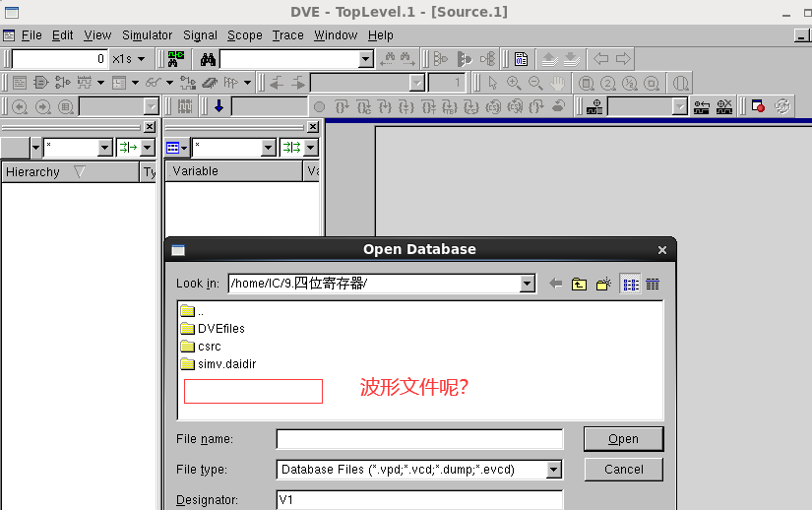Click the save session up arrow icon
This screenshot has height=510, width=812.
549,59
